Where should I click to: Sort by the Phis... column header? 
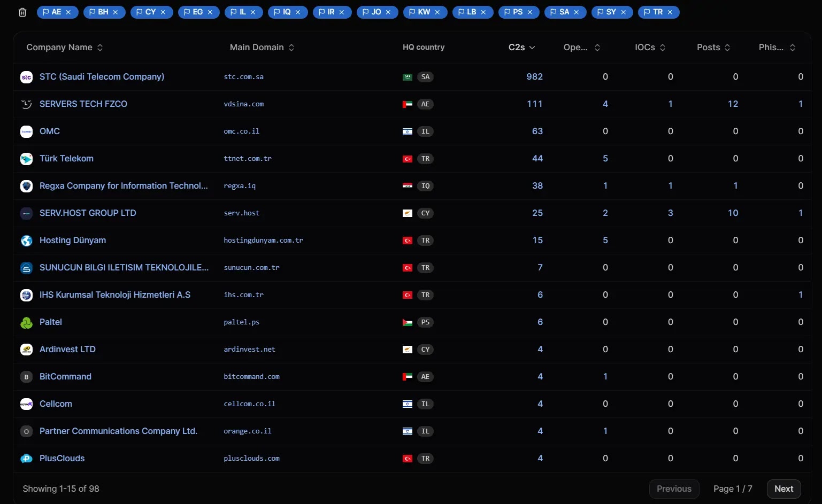pos(777,48)
